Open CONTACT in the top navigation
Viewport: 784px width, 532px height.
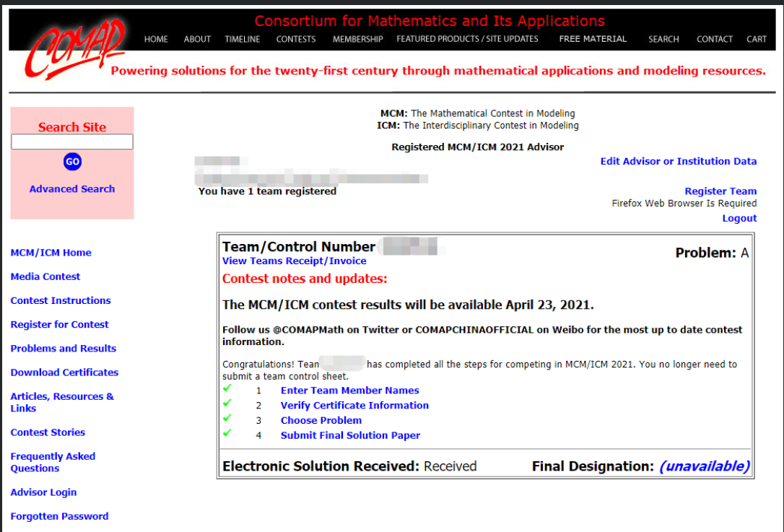click(715, 39)
